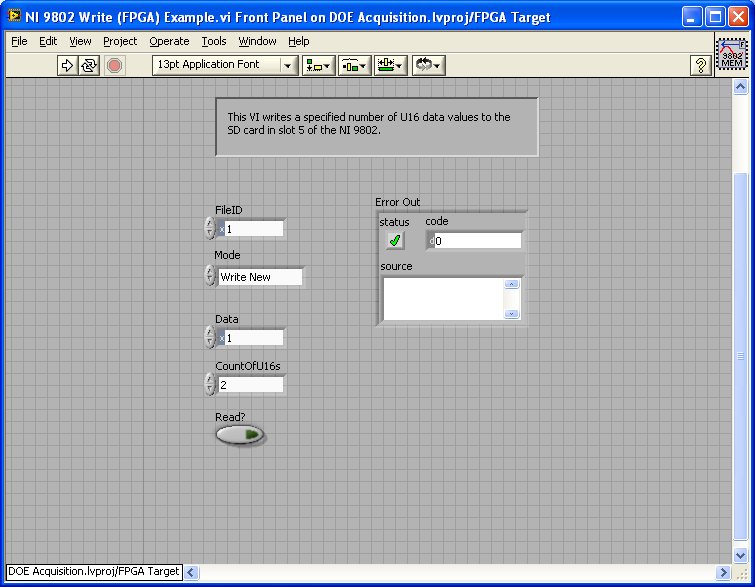Click the FileID label
This screenshot has width=755, height=587.
pos(229,210)
